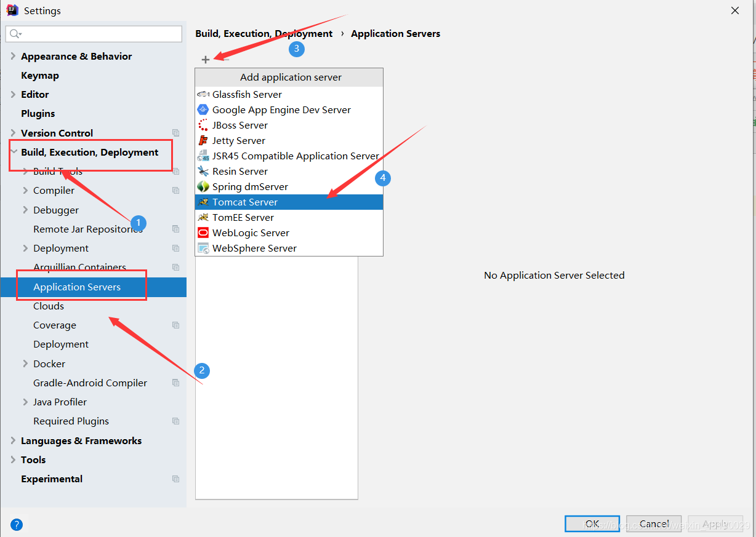The height and width of the screenshot is (537, 756).
Task: Choose TomEE Server entry
Action: pyautogui.click(x=289, y=217)
